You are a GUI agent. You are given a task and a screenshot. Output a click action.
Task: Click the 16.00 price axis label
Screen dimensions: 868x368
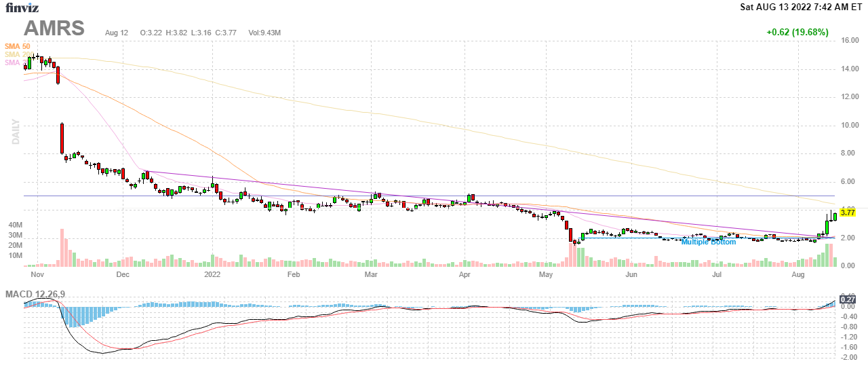pos(850,40)
